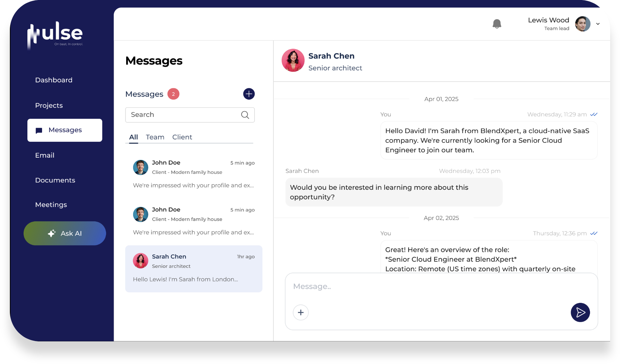Click into the Search messages field
The width and height of the screenshot is (620, 364).
click(190, 115)
